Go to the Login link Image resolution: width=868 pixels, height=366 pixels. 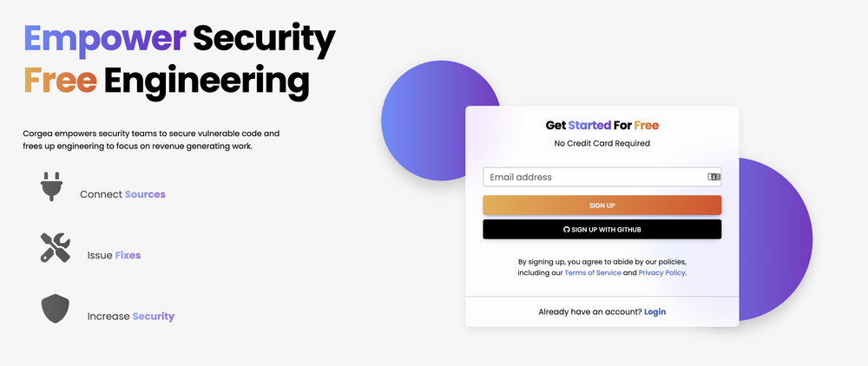coord(654,312)
